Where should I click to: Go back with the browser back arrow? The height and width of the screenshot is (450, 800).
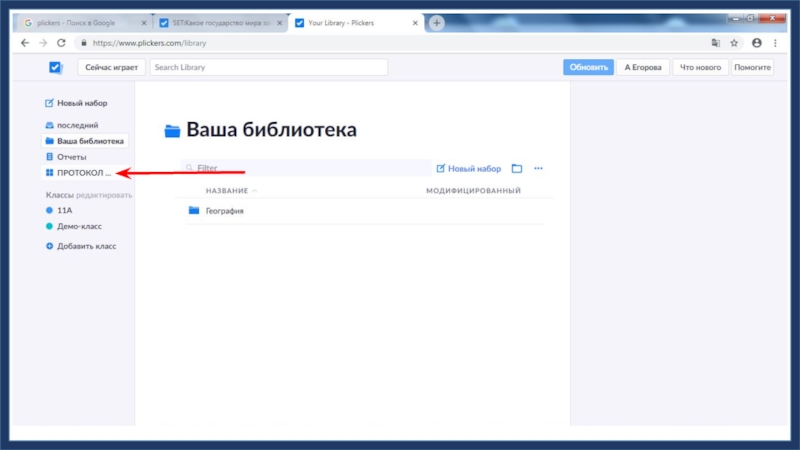tap(25, 43)
